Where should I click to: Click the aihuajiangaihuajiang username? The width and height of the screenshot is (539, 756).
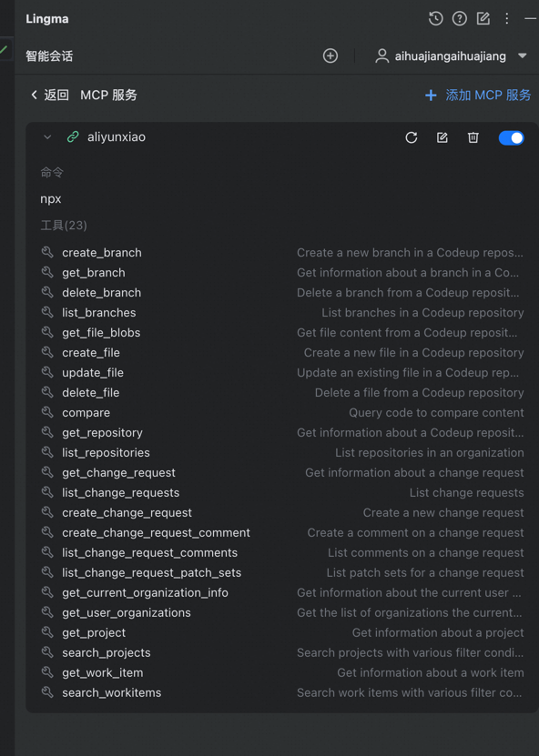pyautogui.click(x=451, y=55)
